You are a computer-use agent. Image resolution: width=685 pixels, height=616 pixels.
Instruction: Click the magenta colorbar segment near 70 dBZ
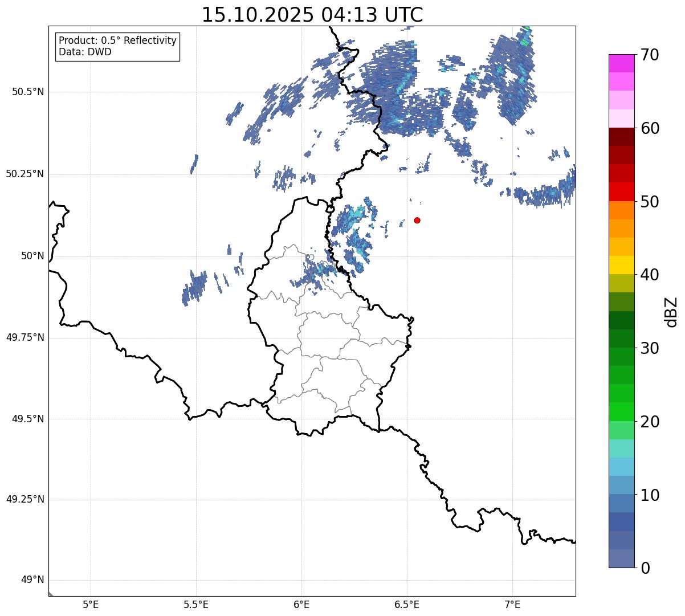(x=621, y=63)
